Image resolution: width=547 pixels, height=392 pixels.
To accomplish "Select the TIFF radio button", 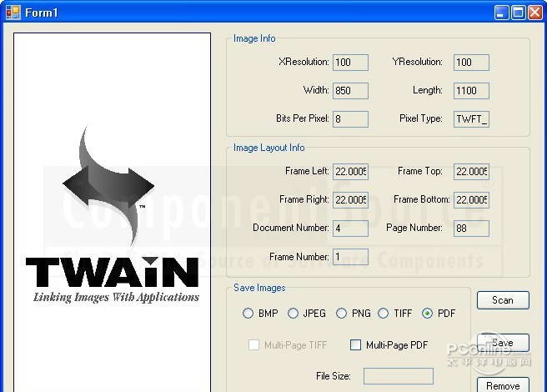I will (x=383, y=313).
